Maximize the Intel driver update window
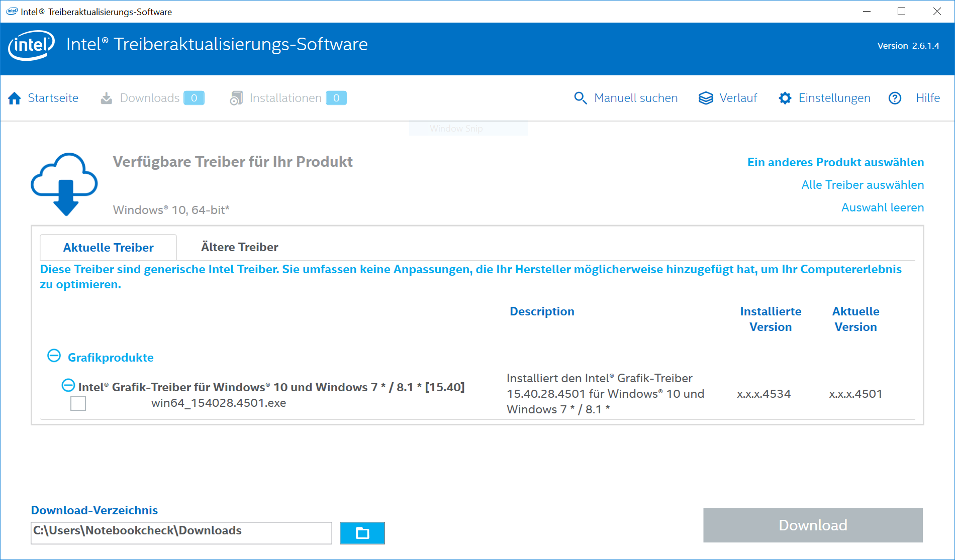955x560 pixels. [901, 12]
